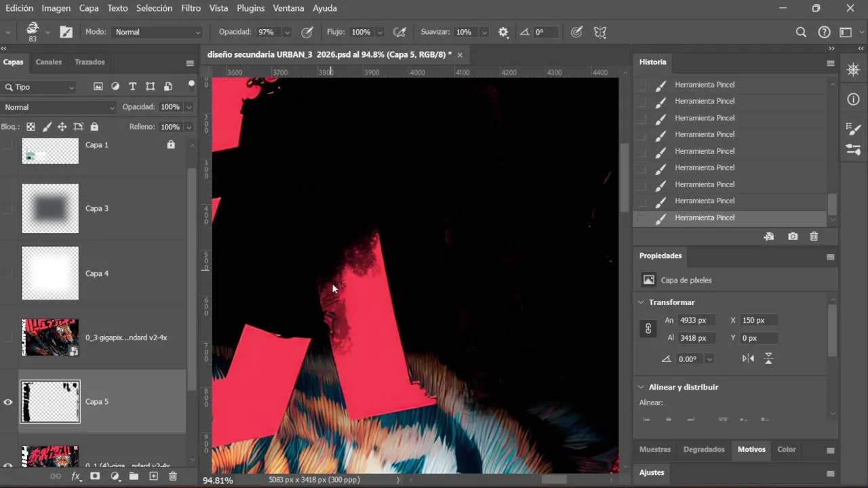The width and height of the screenshot is (868, 488).
Task: Select the Capa 3 layer thumbnail
Action: pyautogui.click(x=50, y=209)
